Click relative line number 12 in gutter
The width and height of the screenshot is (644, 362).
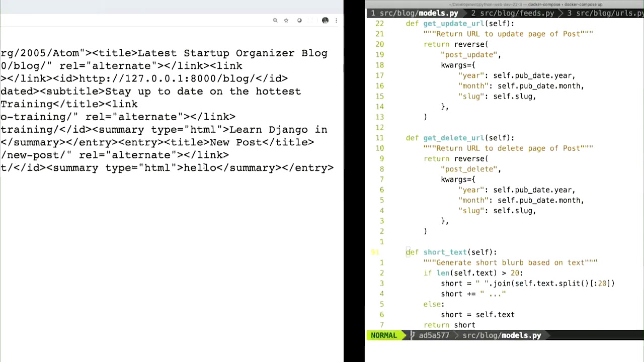pyautogui.click(x=379, y=128)
